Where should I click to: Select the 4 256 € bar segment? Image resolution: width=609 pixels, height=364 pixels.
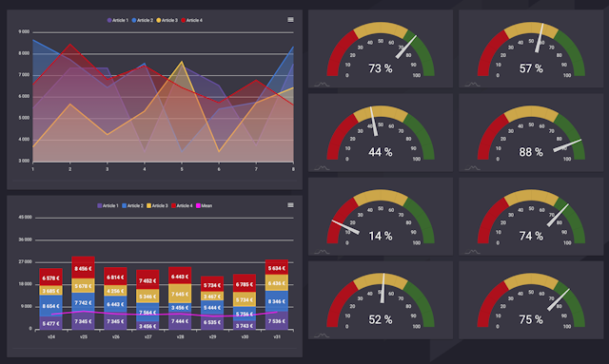tap(115, 291)
